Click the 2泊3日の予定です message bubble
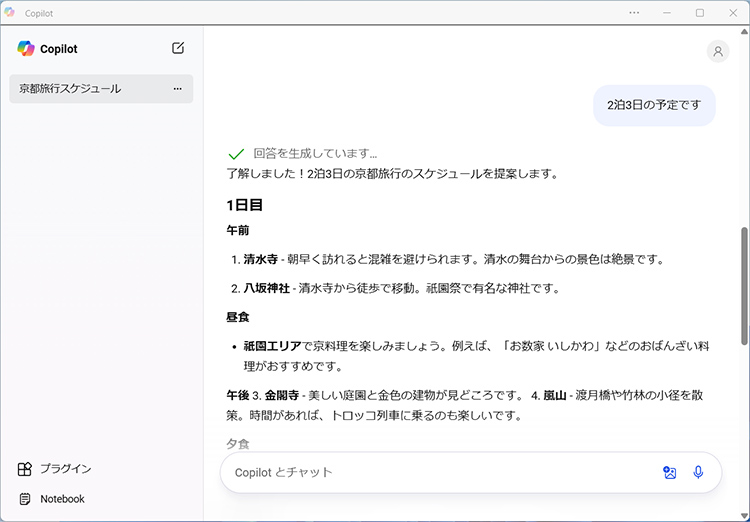The image size is (750, 522). tap(654, 104)
